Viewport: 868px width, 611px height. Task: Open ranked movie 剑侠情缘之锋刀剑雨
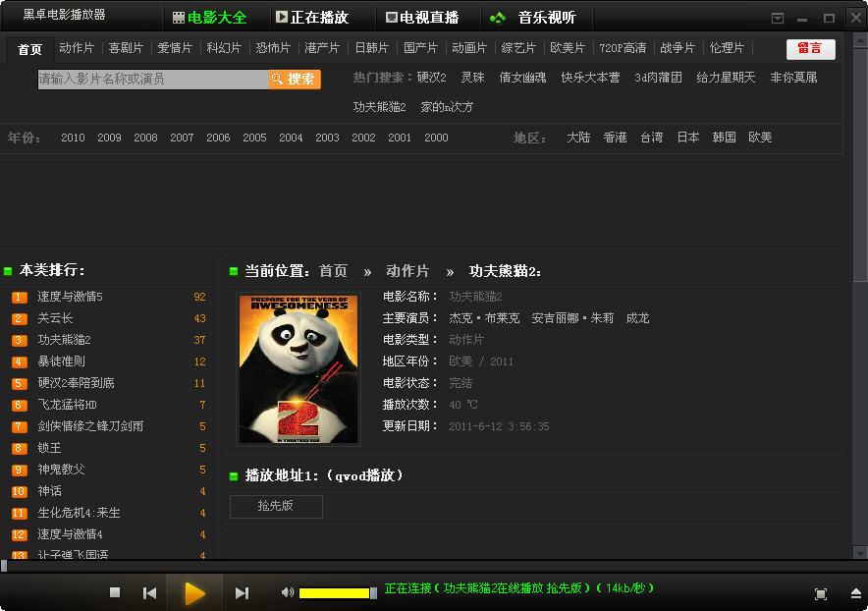(x=90, y=426)
